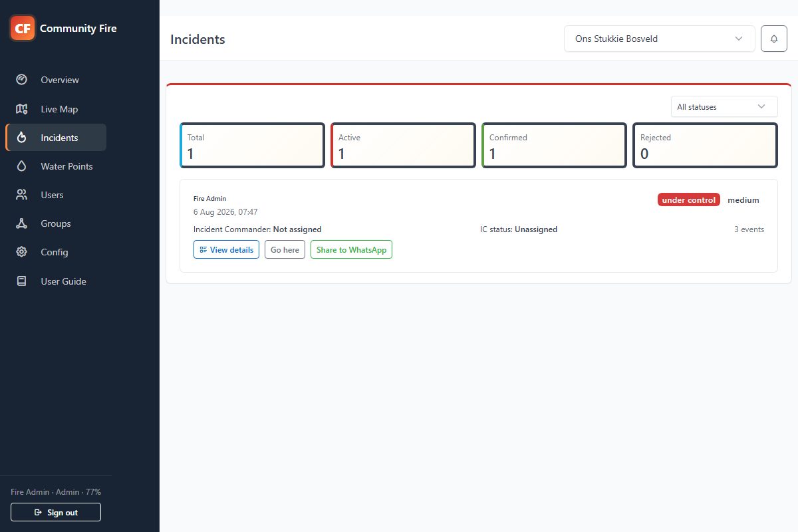Click the Fire Admin · Admin · 77% footer text
Image resolution: width=798 pixels, height=532 pixels.
click(x=56, y=492)
